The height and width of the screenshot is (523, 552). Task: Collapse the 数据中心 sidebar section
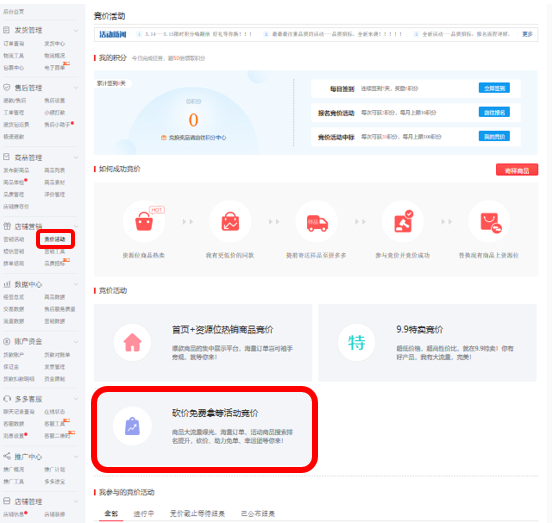click(x=76, y=284)
